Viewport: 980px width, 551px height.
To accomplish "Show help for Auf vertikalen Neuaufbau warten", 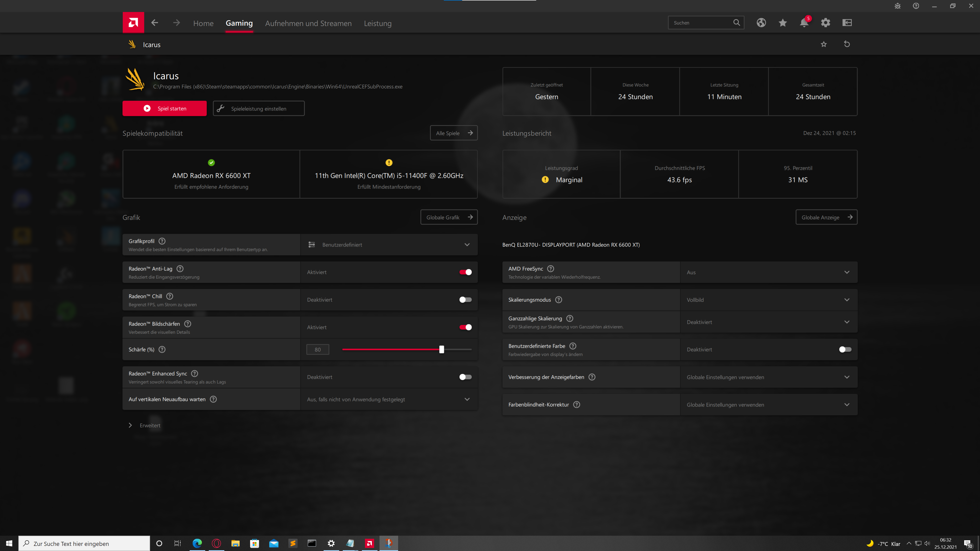I will coord(213,399).
